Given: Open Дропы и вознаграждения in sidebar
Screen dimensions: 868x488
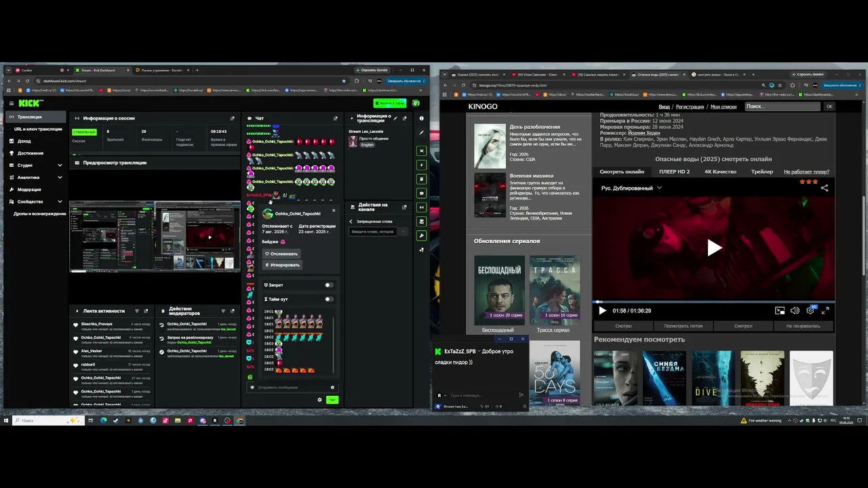Looking at the screenshot, I should pos(40,214).
